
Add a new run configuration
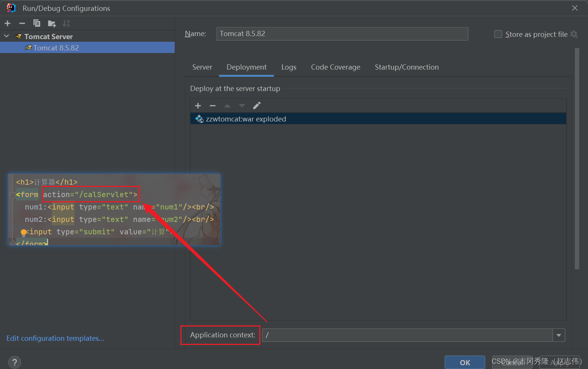pos(8,23)
